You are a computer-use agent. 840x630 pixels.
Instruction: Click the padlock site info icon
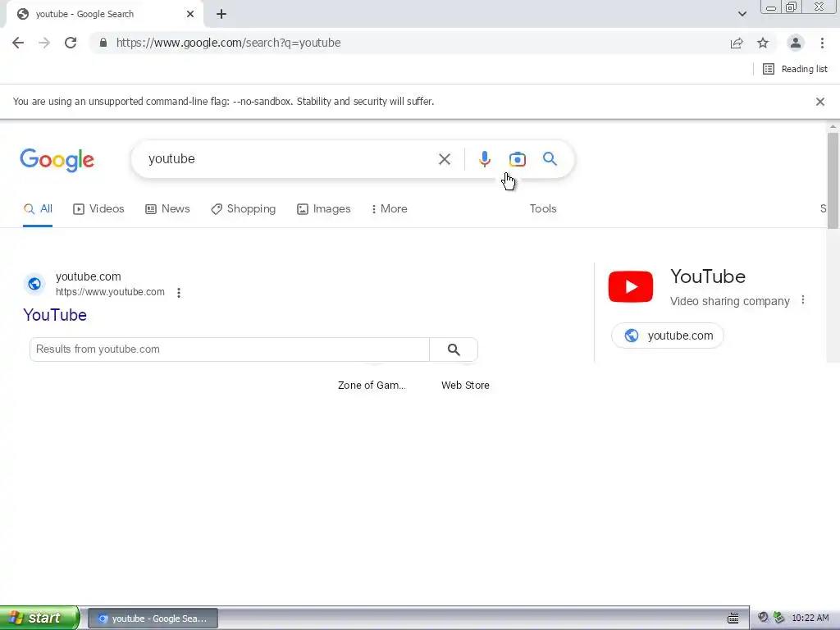(x=103, y=43)
